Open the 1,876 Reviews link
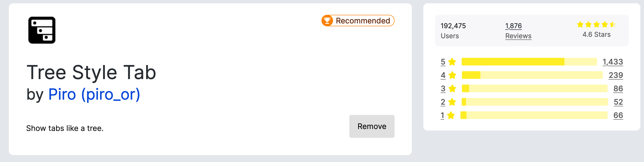This screenshot has height=162, width=644. pyautogui.click(x=518, y=31)
